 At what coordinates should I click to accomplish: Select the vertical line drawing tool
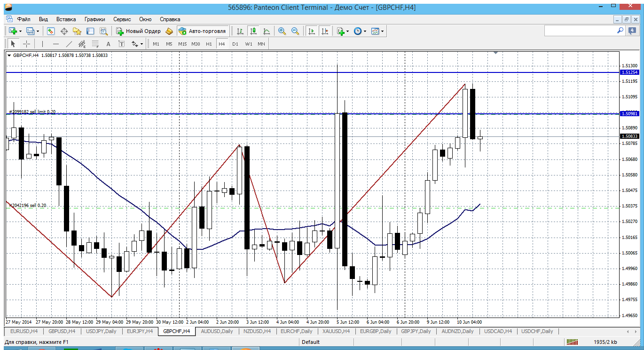tap(42, 44)
